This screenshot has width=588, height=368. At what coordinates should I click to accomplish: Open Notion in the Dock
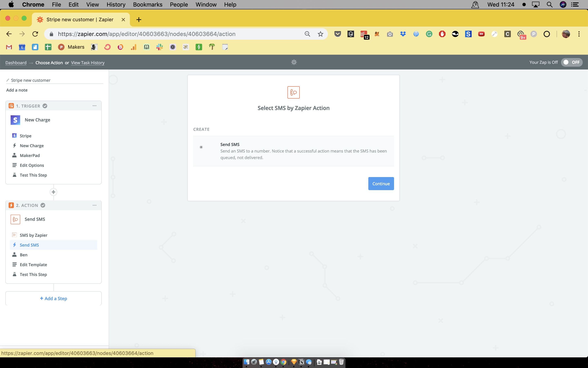coord(301,362)
